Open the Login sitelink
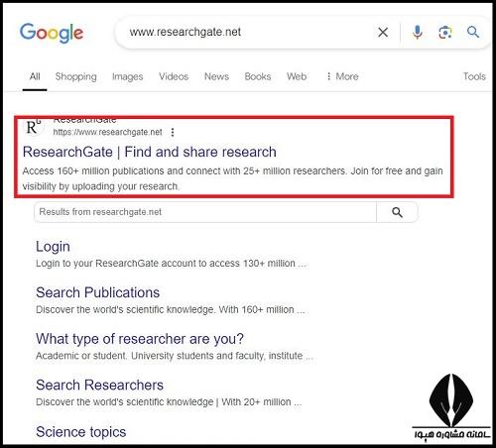 (x=53, y=247)
